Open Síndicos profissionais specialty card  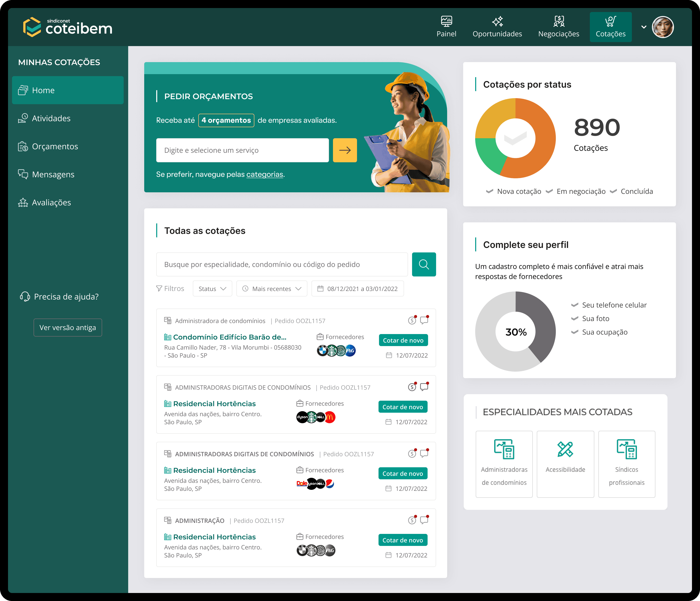point(626,464)
